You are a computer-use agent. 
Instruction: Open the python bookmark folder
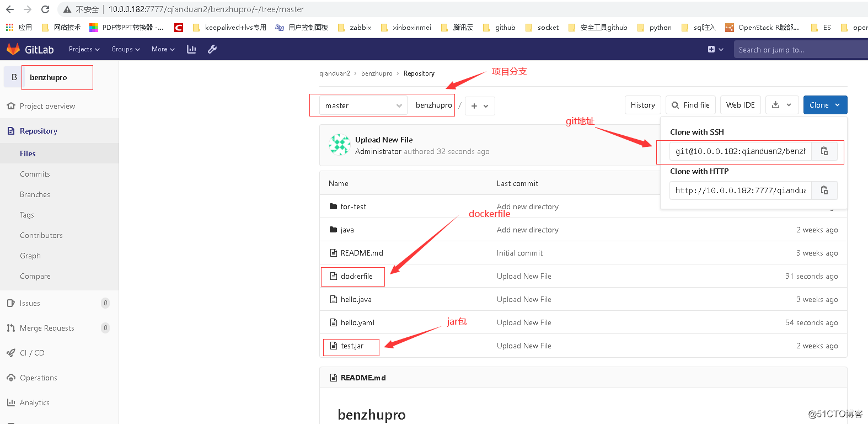(654, 27)
